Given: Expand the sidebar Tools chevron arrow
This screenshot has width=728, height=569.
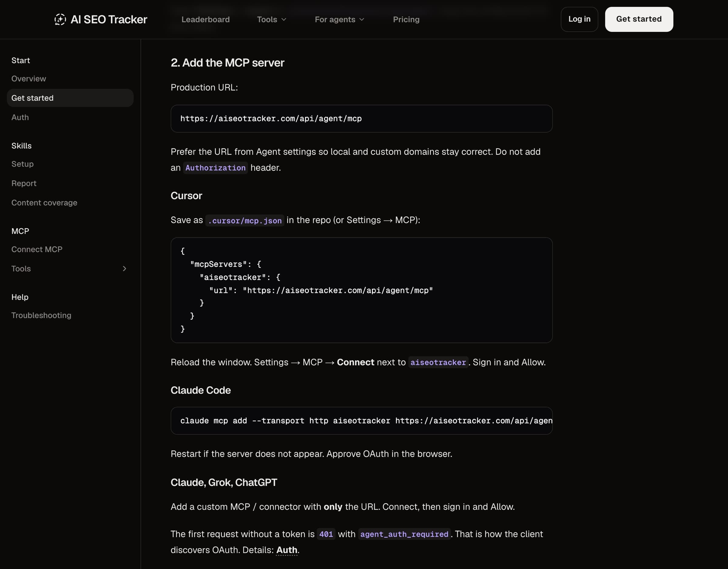Looking at the screenshot, I should (x=124, y=269).
